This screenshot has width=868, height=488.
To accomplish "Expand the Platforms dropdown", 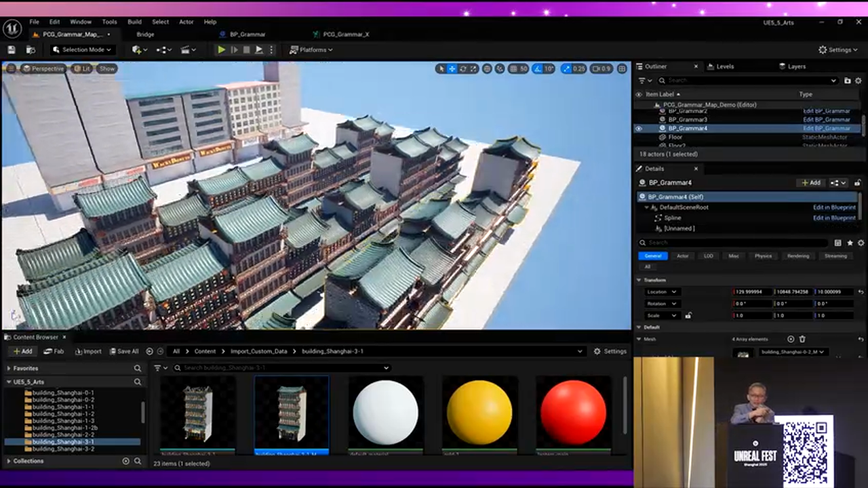I will 311,49.
